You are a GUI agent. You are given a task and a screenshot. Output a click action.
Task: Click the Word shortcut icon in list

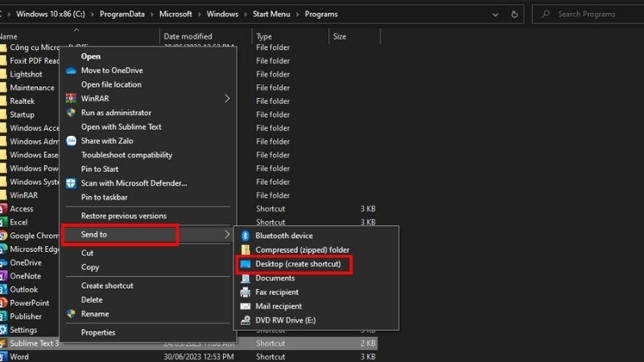(x=2, y=356)
